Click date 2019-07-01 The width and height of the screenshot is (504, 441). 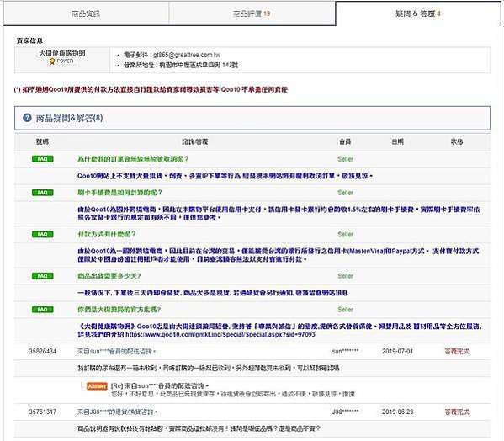point(398,351)
